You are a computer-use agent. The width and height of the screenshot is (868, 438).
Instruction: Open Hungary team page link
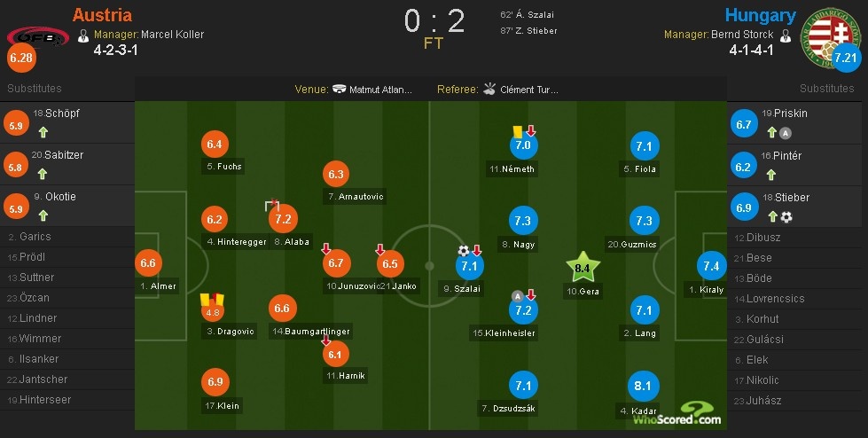pyautogui.click(x=760, y=15)
